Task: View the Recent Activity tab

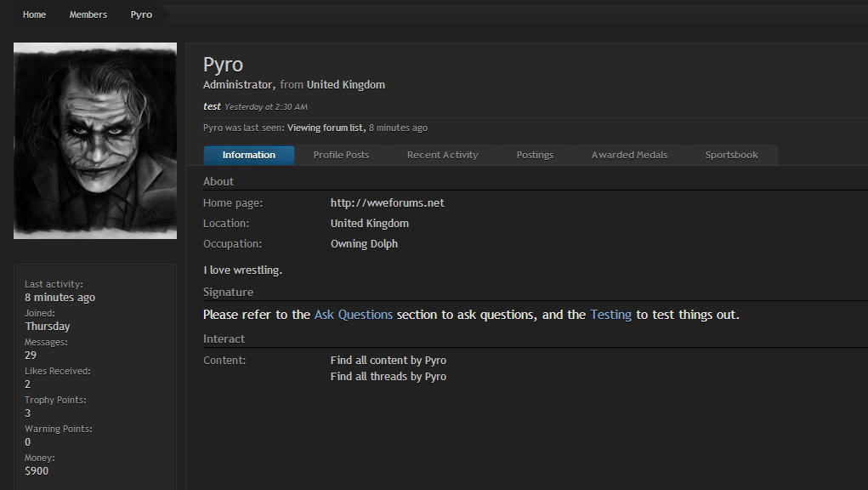Action: point(442,155)
